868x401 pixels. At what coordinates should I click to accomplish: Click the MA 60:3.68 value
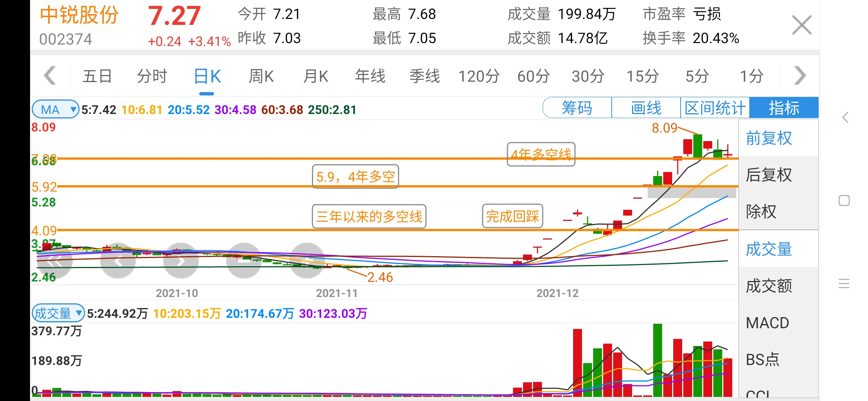pos(282,110)
